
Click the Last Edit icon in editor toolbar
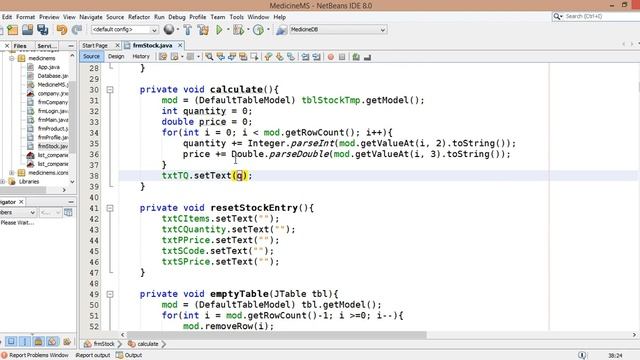[163, 57]
